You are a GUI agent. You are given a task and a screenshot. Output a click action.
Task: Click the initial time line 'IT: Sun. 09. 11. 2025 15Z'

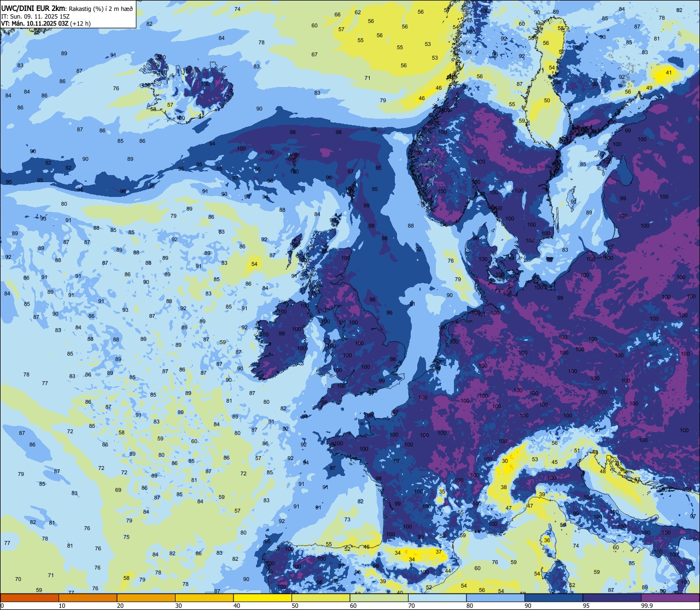(x=36, y=16)
